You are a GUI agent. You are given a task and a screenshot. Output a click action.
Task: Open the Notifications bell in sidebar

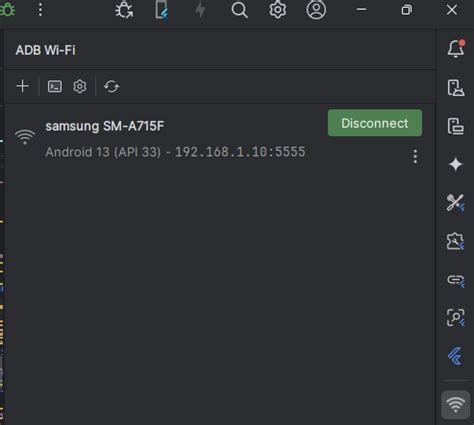(455, 49)
